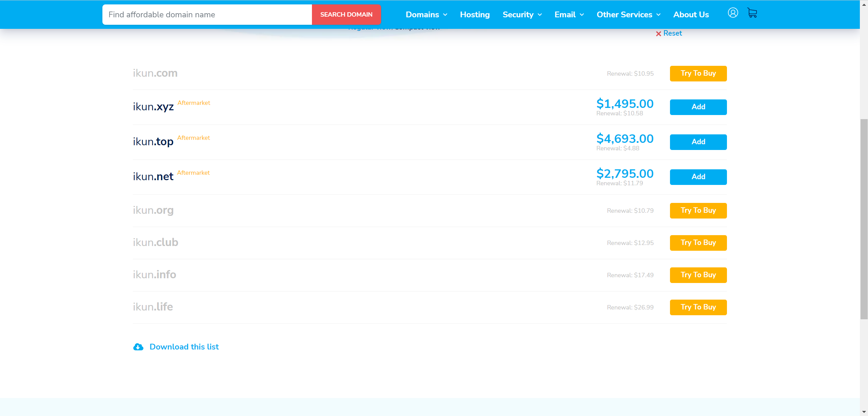Open the Domains menu
This screenshot has width=868, height=416.
[x=422, y=15]
